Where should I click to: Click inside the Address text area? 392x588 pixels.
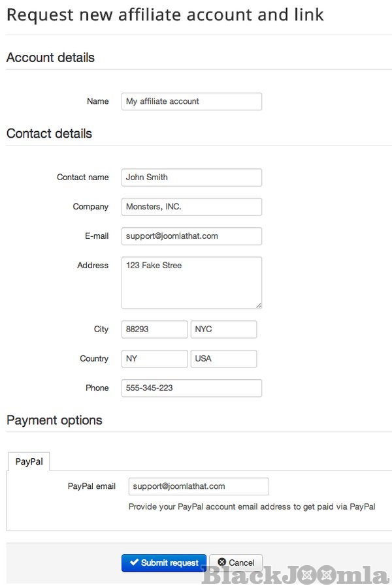pos(191,283)
